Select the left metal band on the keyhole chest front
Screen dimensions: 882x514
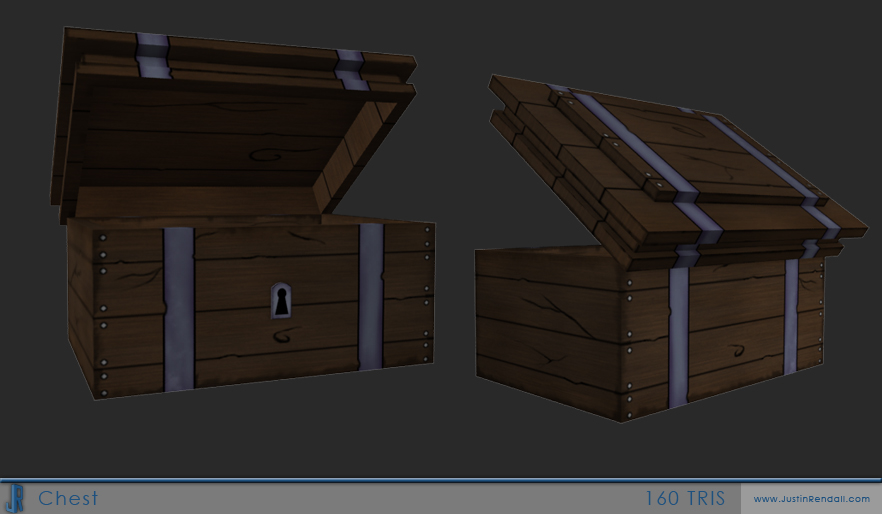[x=179, y=308]
